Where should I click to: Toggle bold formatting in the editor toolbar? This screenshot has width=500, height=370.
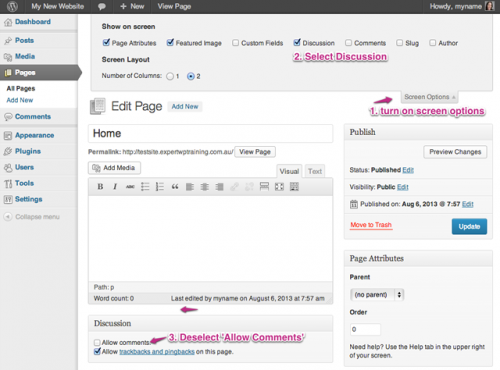(x=100, y=187)
